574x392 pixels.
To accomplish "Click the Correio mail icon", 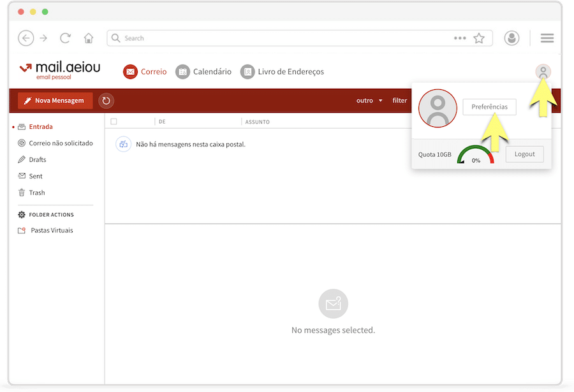I will click(x=130, y=72).
